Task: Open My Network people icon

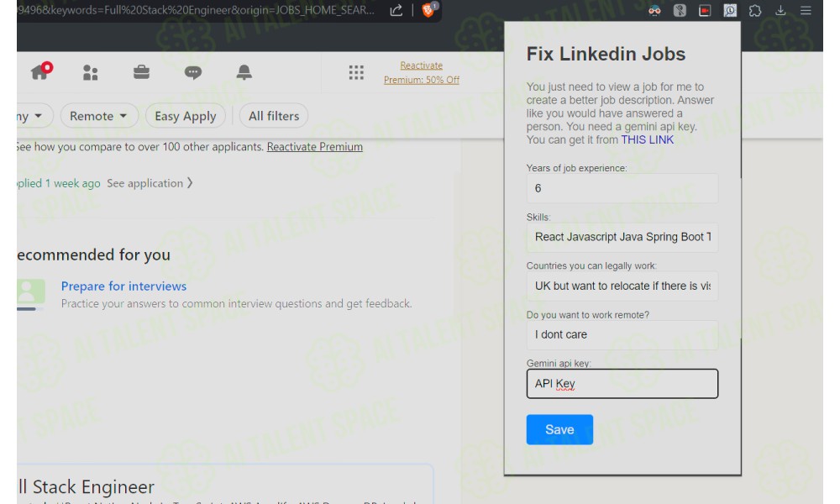Action: coord(91,72)
